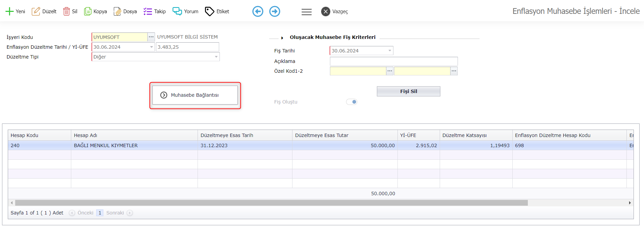Screen dimensions: 644x228
Task: Click the Yİ-ÜFE value field 3.483,25
Action: pos(187,47)
